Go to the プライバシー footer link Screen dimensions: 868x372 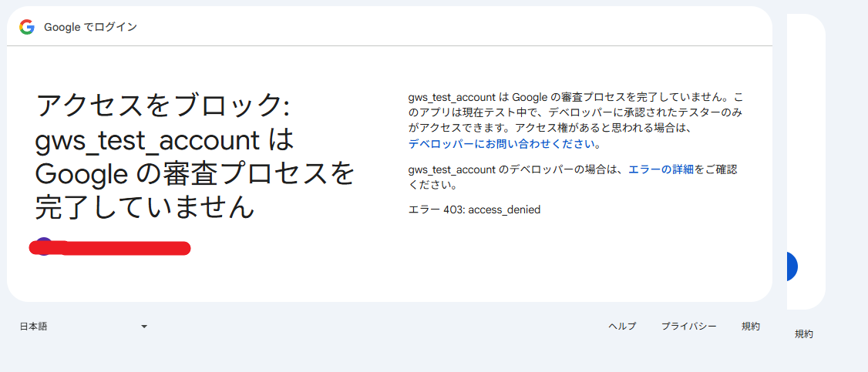(688, 327)
